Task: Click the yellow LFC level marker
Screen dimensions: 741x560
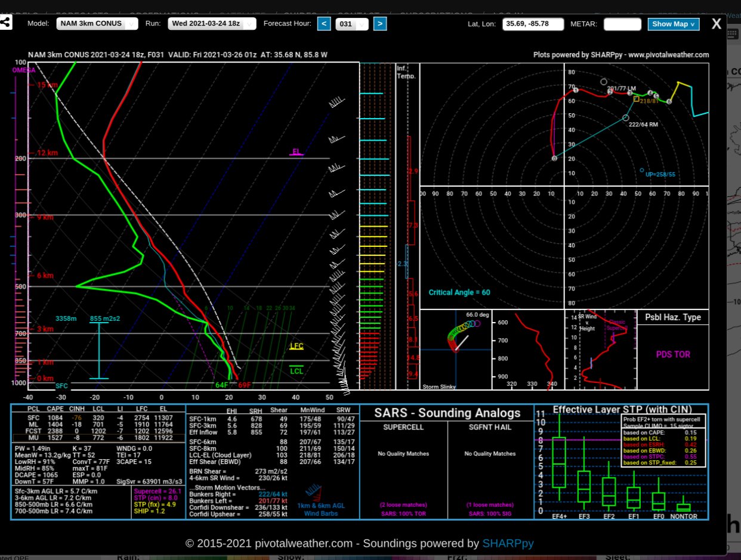Action: click(x=297, y=346)
